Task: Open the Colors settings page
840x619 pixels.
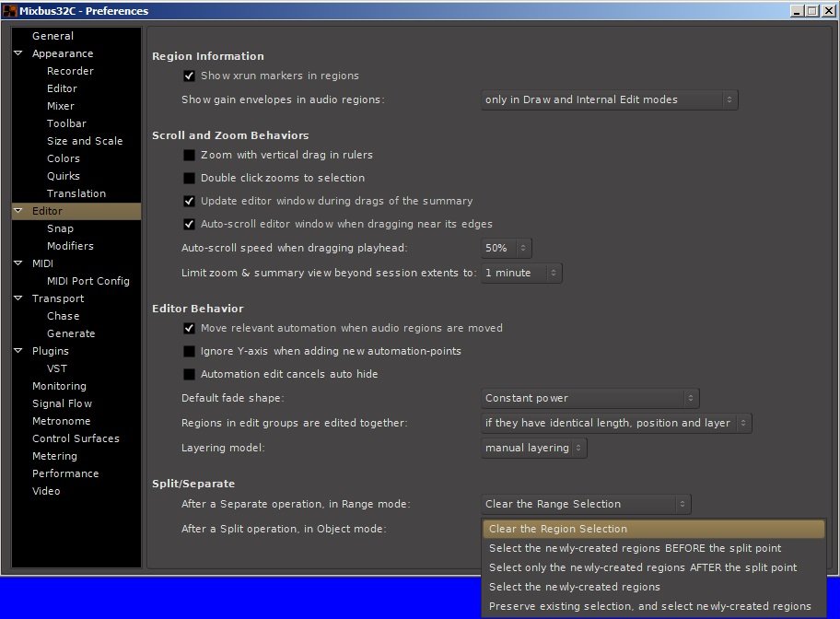Action: tap(64, 158)
